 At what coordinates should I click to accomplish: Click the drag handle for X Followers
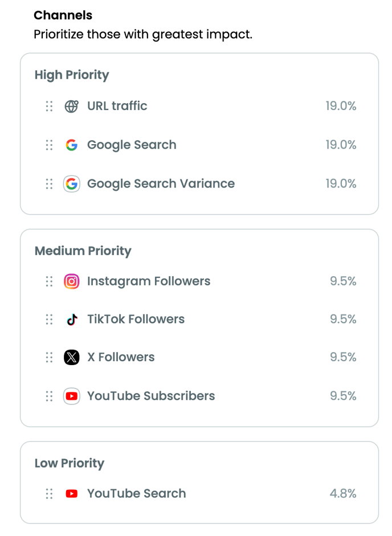49,358
